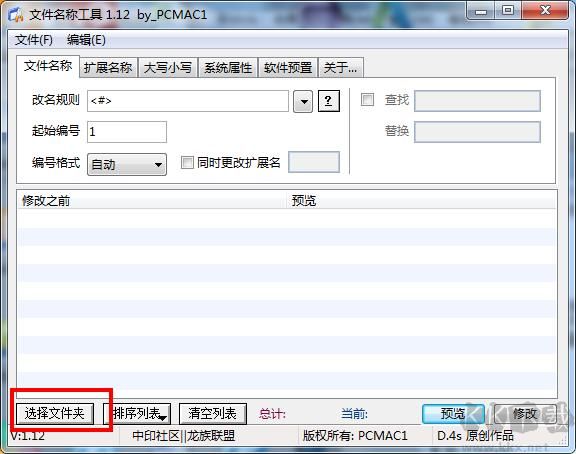Minimize the 文件名称工具 window
The width and height of the screenshot is (576, 454).
(x=480, y=11)
